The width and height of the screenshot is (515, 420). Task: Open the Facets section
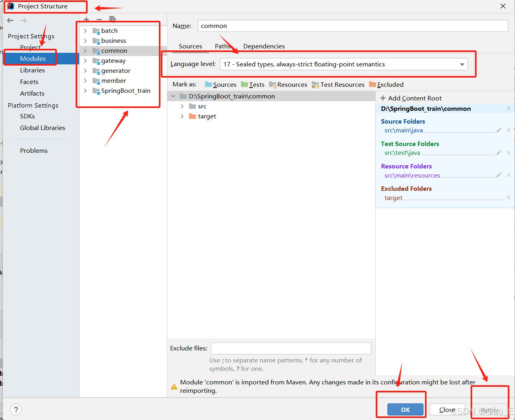pos(29,82)
